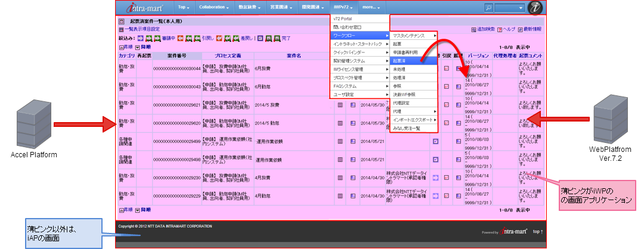This screenshot has height=249, width=644.
Task: Choose みなし受注一覧 submenu item
Action: [413, 129]
